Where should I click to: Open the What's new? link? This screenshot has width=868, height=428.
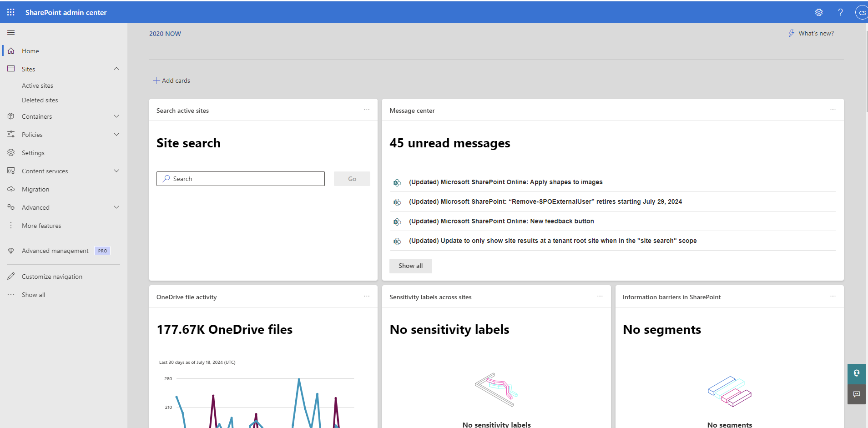tap(811, 33)
